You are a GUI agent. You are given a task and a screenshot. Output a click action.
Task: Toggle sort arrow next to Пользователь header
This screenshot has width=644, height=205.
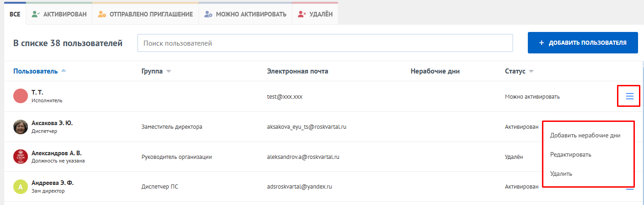pyautogui.click(x=64, y=71)
